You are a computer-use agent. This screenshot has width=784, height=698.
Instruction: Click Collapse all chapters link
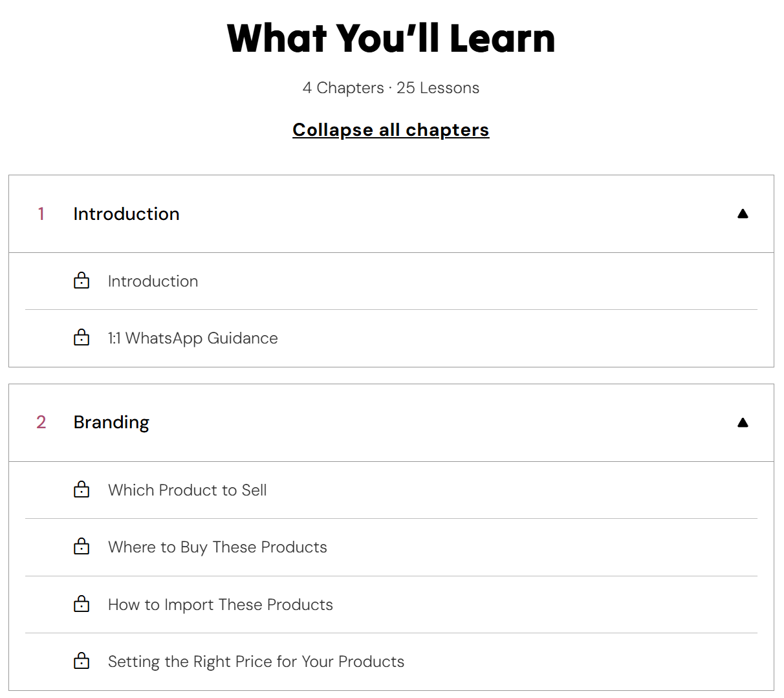pyautogui.click(x=391, y=130)
